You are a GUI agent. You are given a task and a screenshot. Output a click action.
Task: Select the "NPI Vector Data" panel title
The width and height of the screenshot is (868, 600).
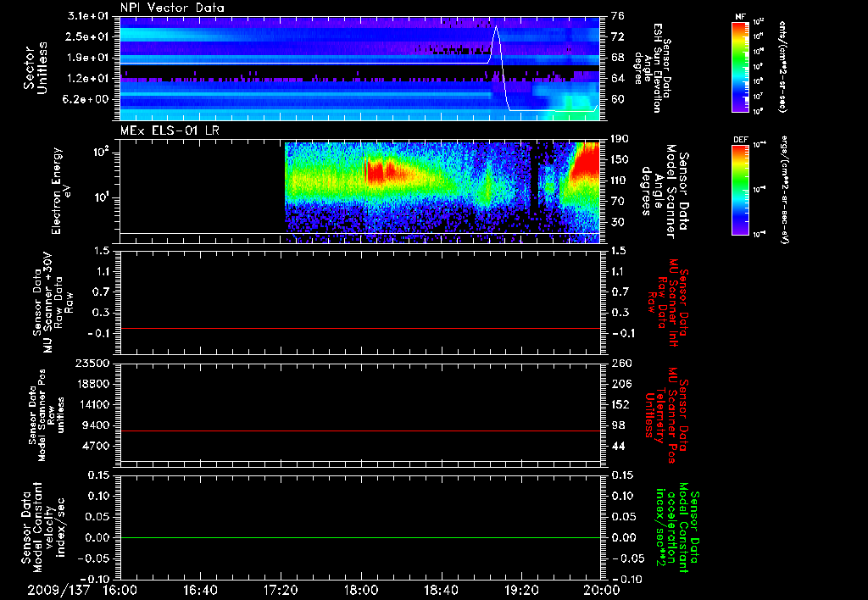click(173, 8)
